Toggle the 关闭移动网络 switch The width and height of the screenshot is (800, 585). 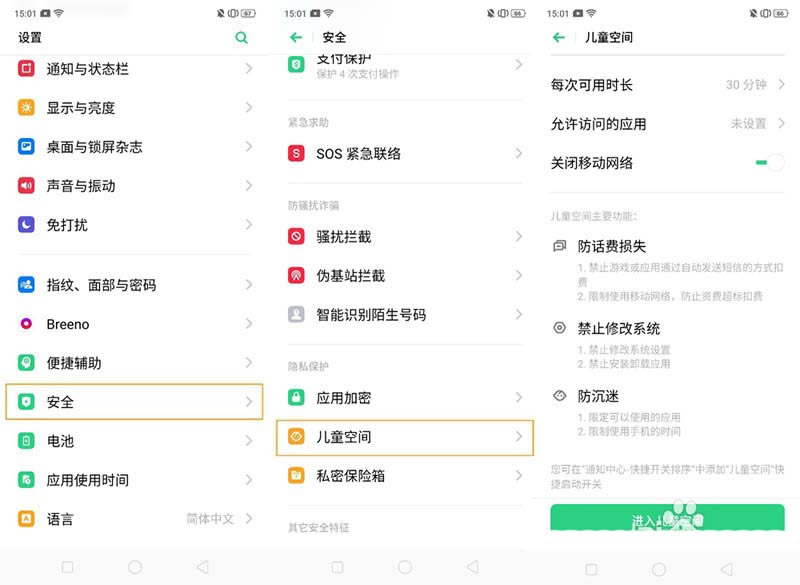[769, 163]
